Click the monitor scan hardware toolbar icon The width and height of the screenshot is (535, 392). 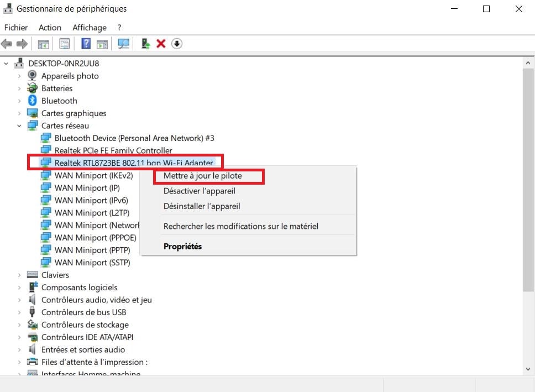click(123, 44)
